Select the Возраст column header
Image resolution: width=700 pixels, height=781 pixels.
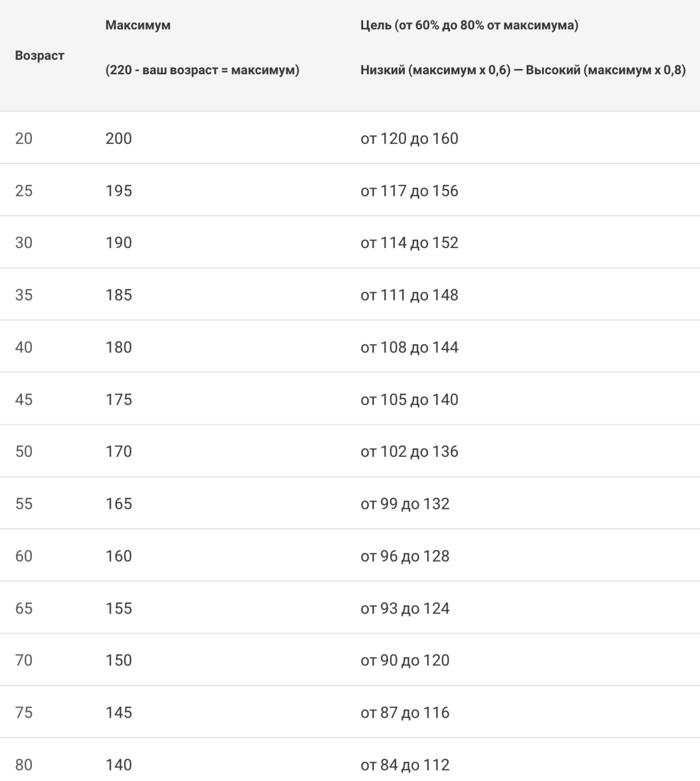click(40, 55)
